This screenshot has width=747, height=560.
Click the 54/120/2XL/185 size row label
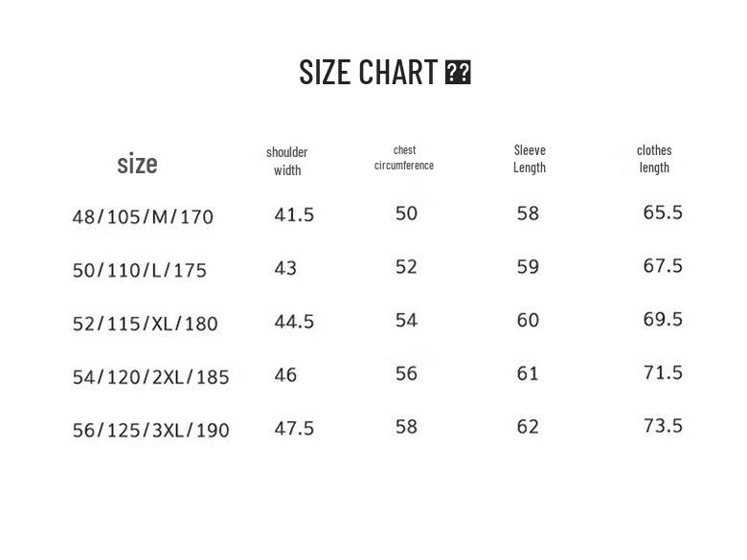coord(151,377)
